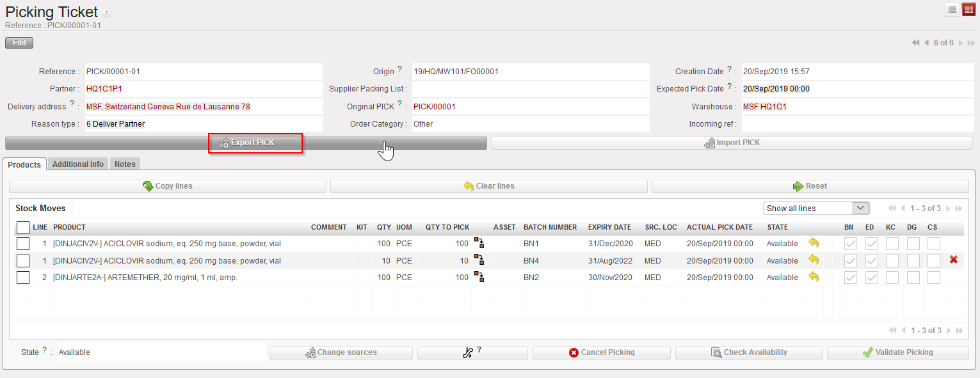Image resolution: width=980 pixels, height=378 pixels.
Task: Check the BN4 ACICLOVIR row checkbox
Action: (23, 260)
